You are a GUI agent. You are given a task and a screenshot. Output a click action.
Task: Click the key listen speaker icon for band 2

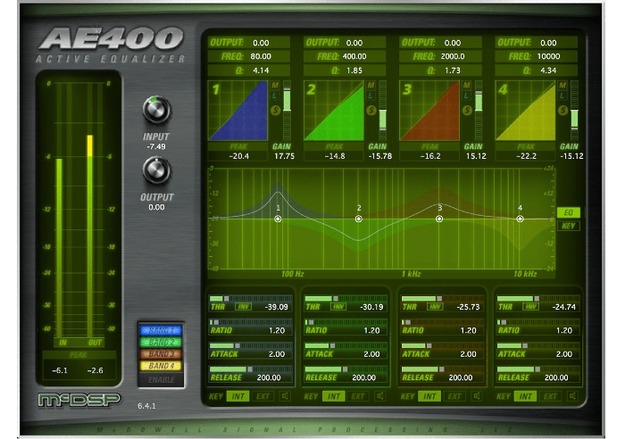click(380, 396)
